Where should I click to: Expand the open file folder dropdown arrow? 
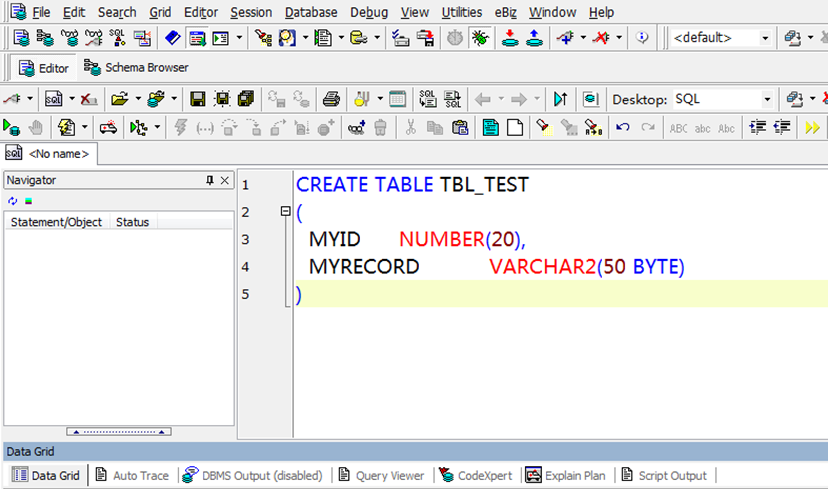coord(136,99)
